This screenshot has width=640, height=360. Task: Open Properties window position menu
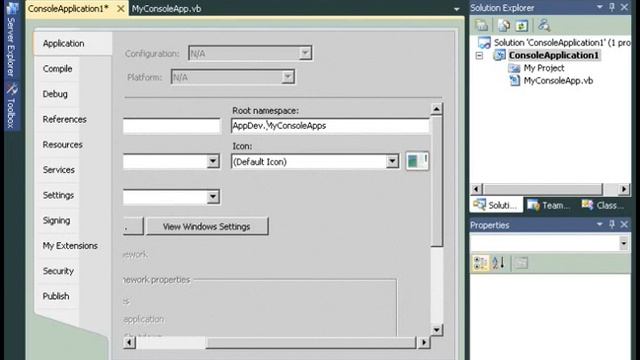(600, 224)
